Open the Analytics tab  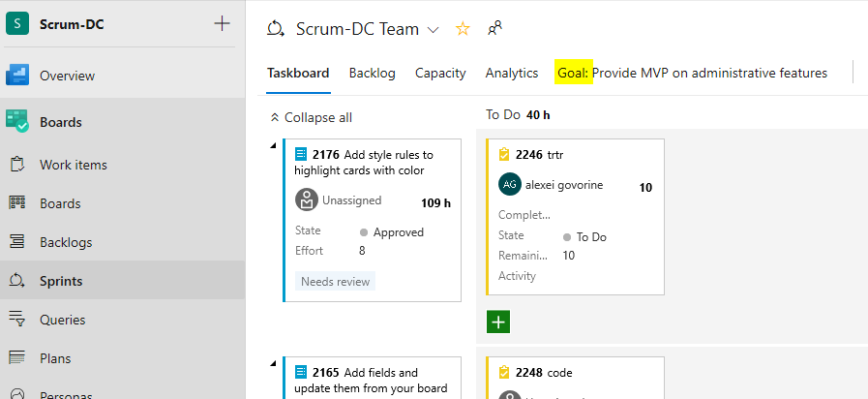pyautogui.click(x=512, y=73)
